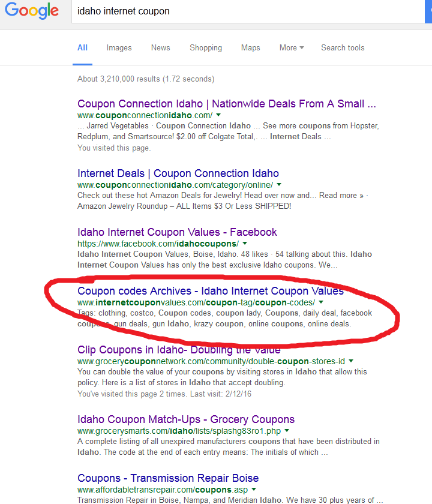Expand arrow beside internetcouponvalues.com URL
The image size is (432, 504).
[321, 302]
